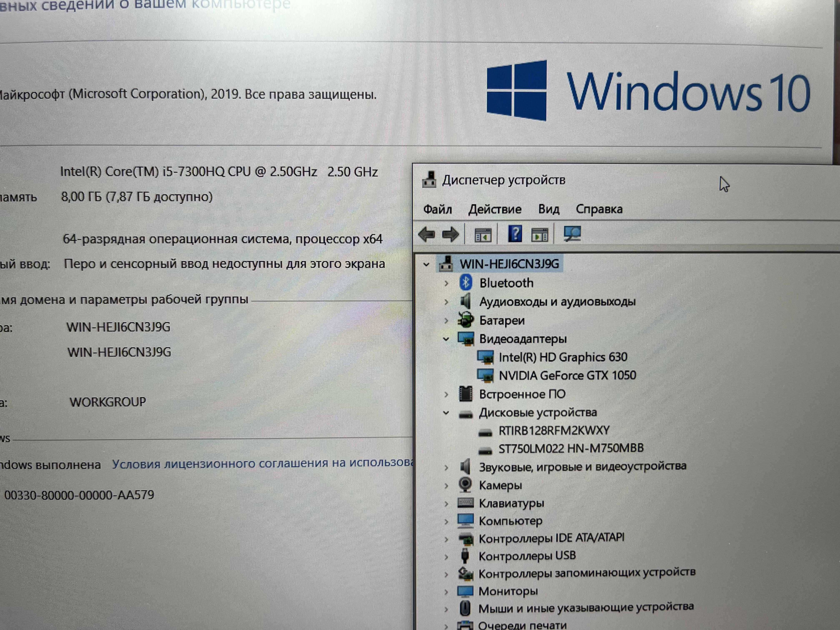Collapse the Дисковые устройства node
The width and height of the screenshot is (840, 630).
coord(446,413)
